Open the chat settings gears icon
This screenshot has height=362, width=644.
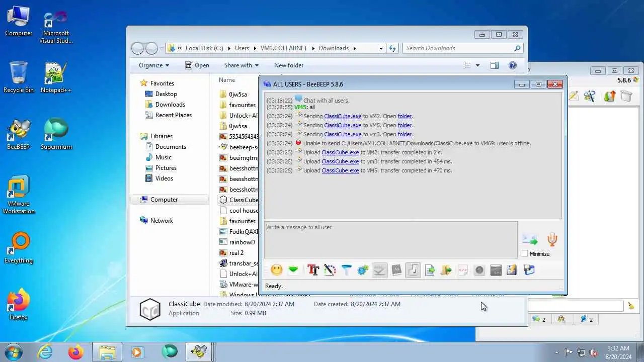point(363,270)
